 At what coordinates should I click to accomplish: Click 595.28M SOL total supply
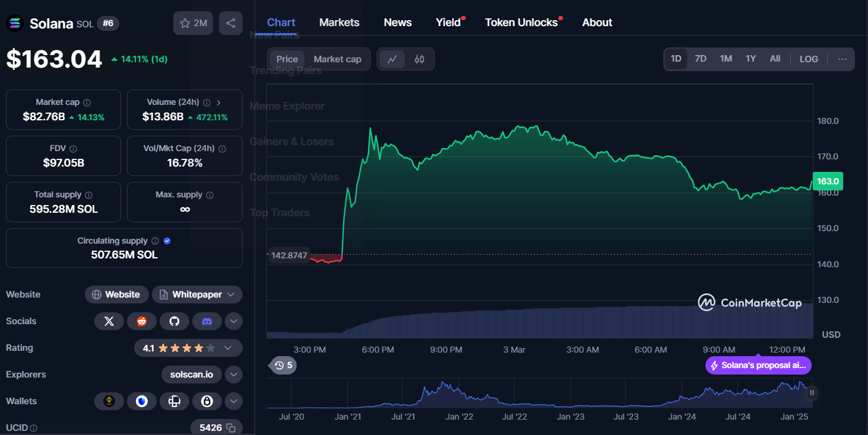pyautogui.click(x=63, y=209)
